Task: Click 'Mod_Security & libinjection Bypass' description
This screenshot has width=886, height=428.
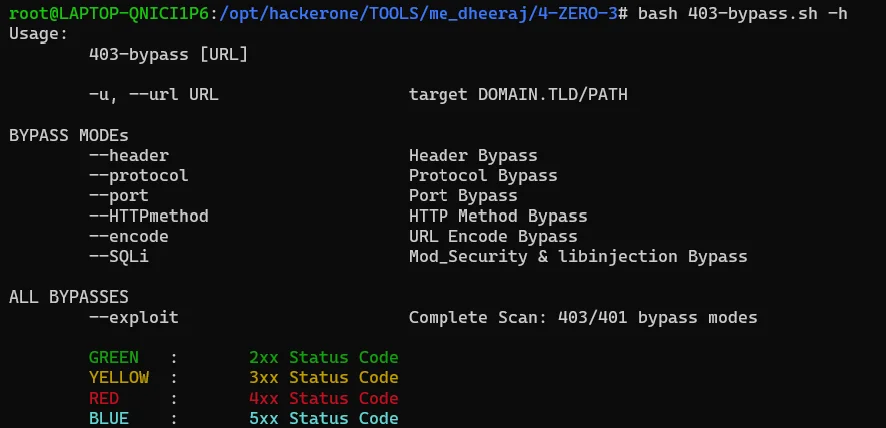Action: coord(578,257)
